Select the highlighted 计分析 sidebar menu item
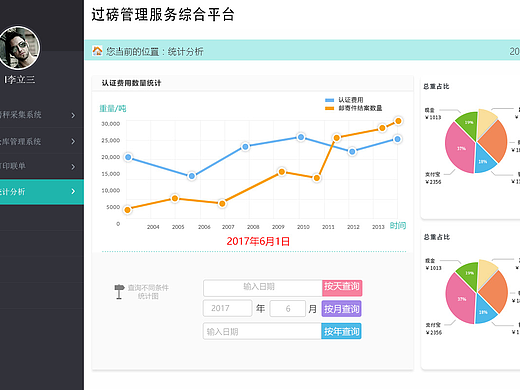This screenshot has height=390, width=520. click(x=42, y=192)
